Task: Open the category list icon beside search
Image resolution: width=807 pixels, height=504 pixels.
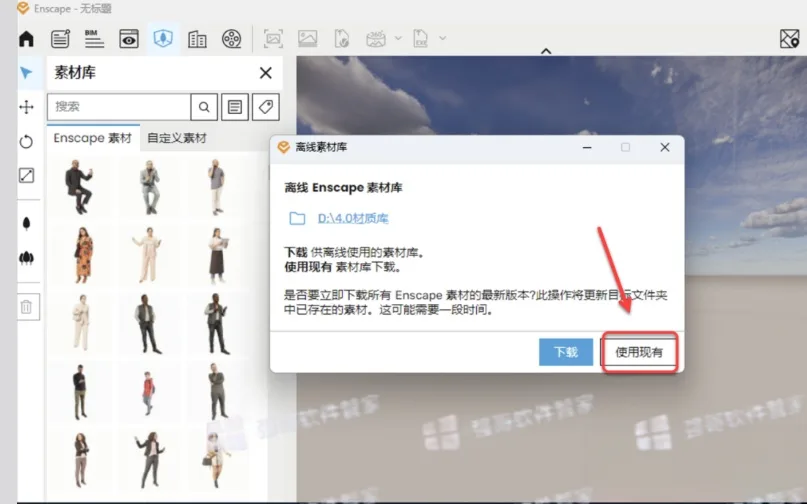Action: 235,107
